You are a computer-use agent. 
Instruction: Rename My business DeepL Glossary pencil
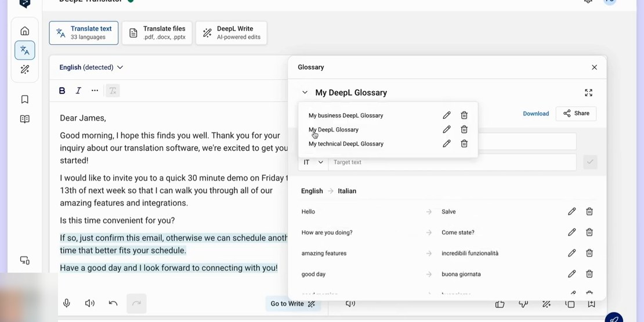[x=446, y=115]
